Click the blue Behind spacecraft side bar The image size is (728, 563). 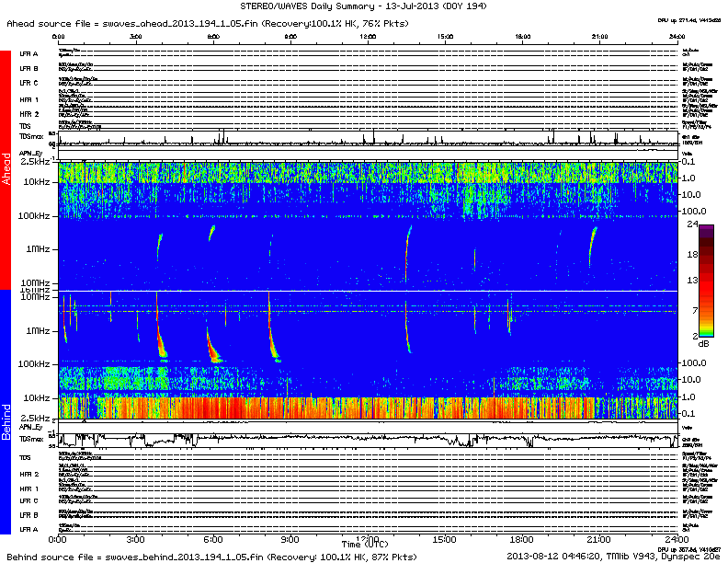tap(6, 414)
